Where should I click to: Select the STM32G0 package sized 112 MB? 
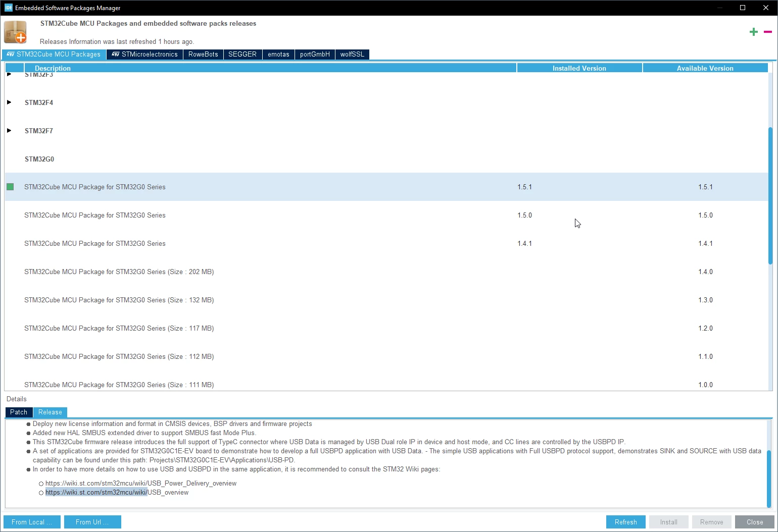(386, 356)
